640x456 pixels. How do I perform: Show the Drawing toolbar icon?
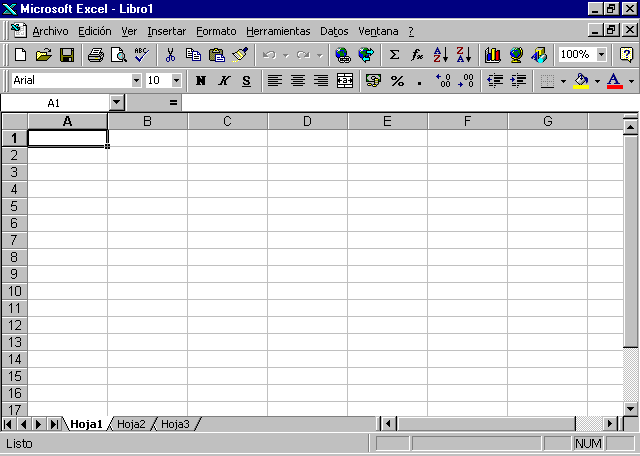pyautogui.click(x=539, y=55)
